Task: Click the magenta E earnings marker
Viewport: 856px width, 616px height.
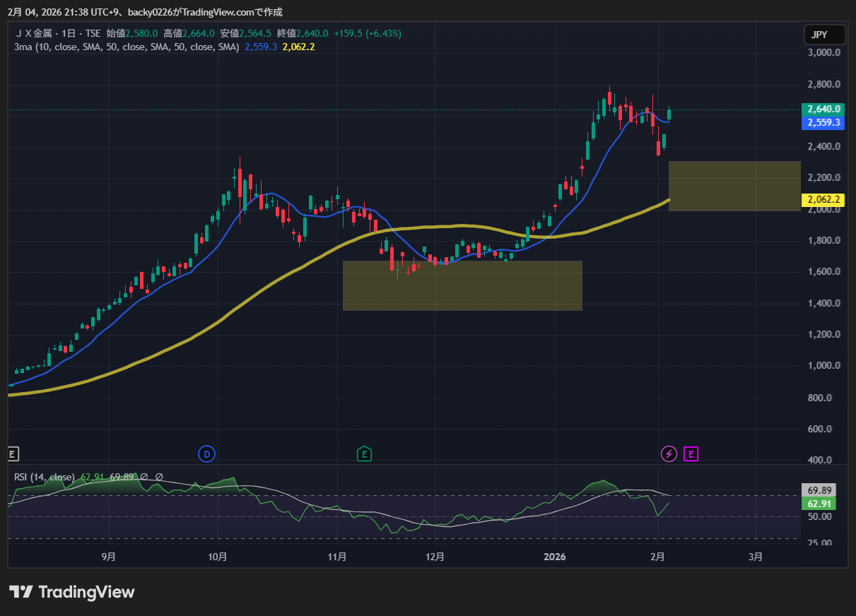Action: [x=691, y=454]
